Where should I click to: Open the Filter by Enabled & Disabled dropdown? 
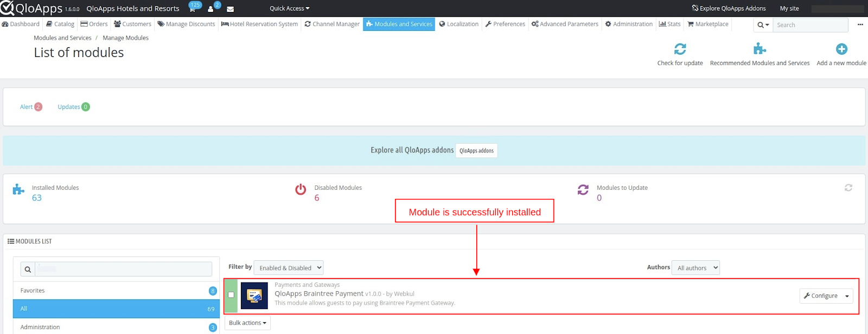(289, 268)
